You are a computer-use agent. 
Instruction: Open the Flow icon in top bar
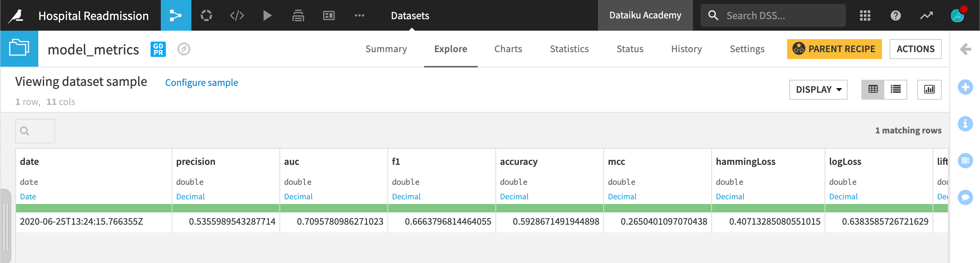click(x=176, y=15)
